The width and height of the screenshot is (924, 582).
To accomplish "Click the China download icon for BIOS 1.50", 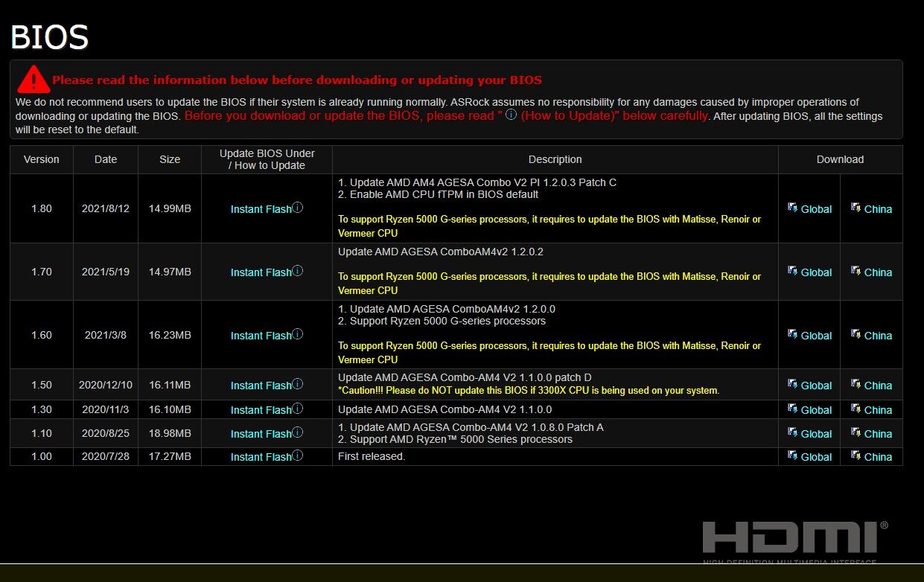I will coord(856,384).
